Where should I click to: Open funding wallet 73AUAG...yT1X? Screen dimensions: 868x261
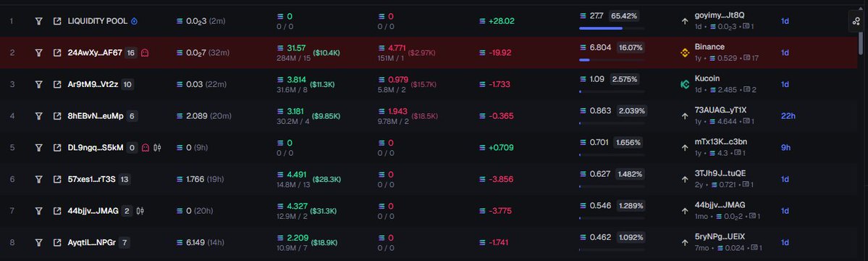click(720, 110)
